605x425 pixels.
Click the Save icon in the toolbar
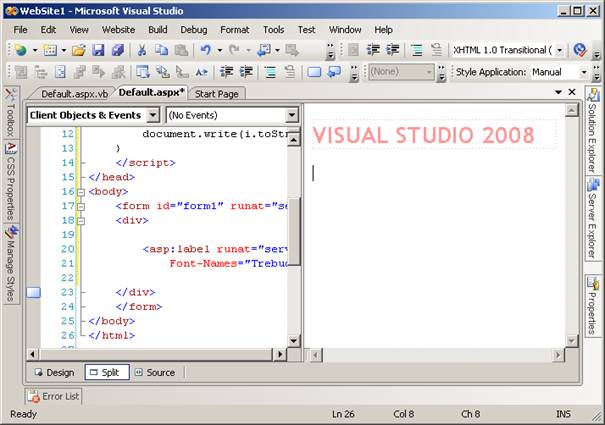[x=98, y=50]
